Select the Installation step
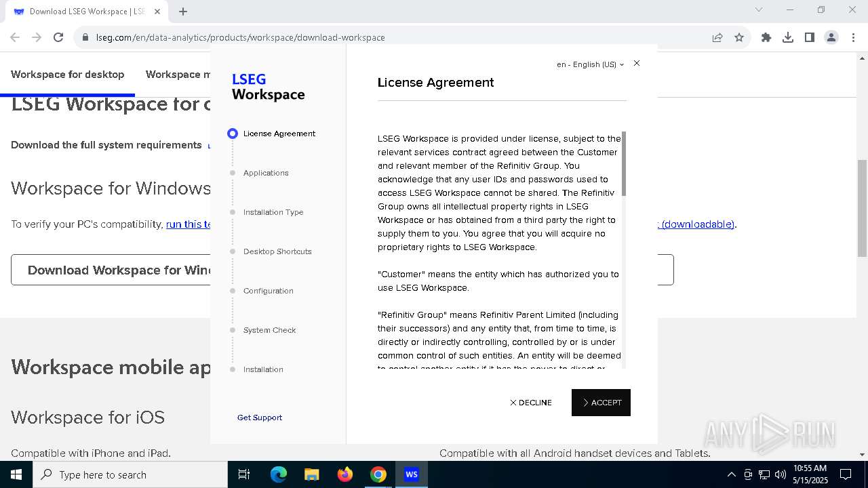868x488 pixels. click(x=256, y=369)
